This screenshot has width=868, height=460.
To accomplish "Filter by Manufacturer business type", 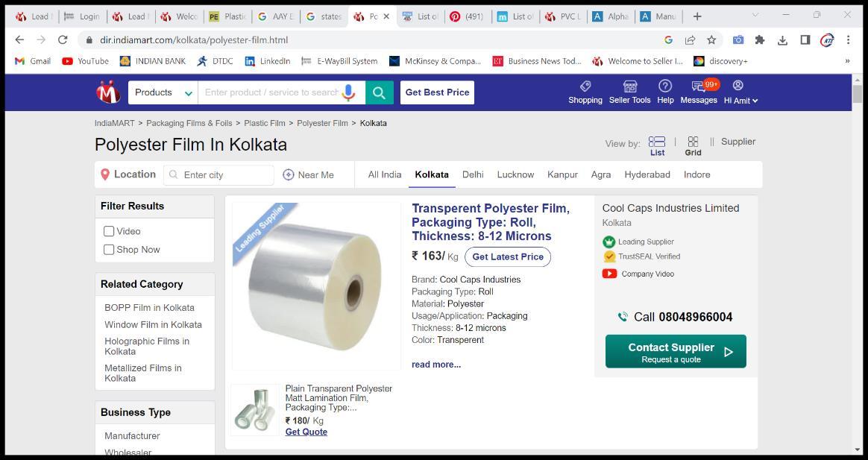I will coord(132,435).
